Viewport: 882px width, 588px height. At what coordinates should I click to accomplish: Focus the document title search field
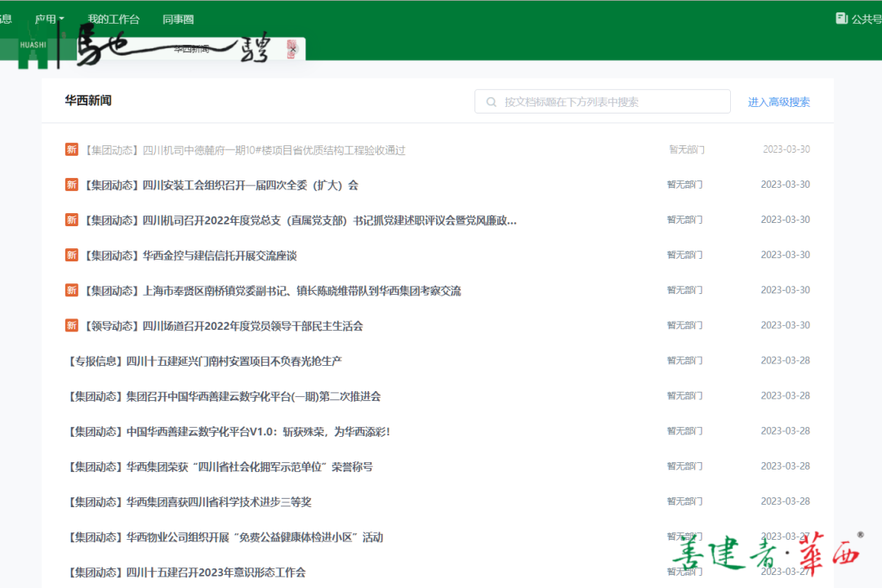pos(603,101)
